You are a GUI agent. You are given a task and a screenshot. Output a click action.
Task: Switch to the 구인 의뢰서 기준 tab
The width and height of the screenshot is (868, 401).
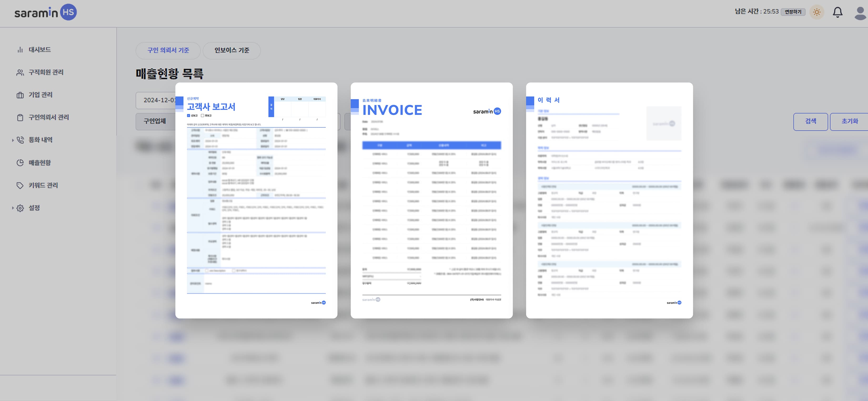click(x=168, y=51)
